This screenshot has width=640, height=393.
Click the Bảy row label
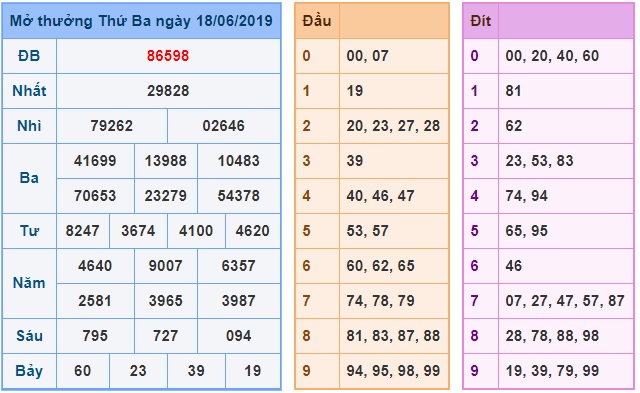[29, 371]
